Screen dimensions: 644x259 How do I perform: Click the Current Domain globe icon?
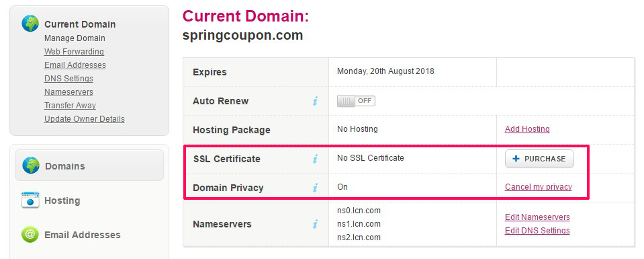(x=30, y=24)
